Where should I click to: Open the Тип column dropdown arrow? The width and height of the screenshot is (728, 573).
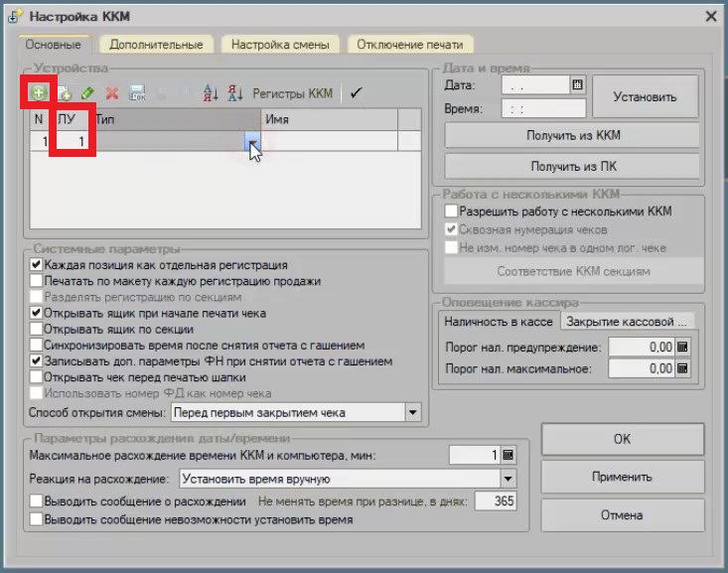pyautogui.click(x=252, y=143)
